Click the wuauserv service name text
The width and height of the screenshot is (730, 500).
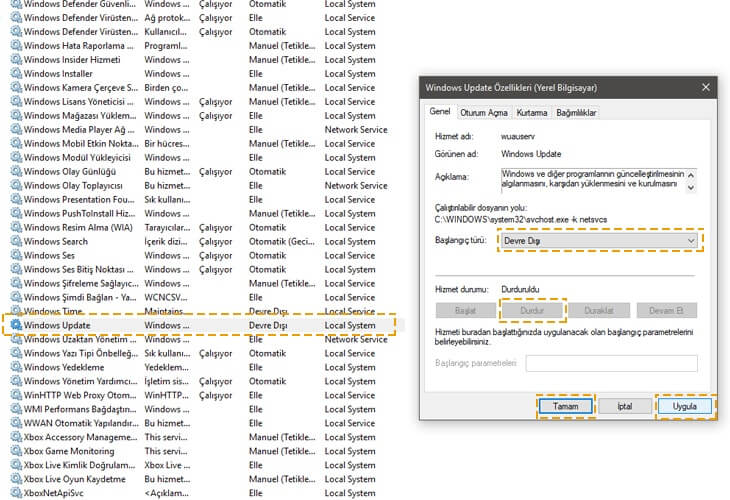coord(518,136)
